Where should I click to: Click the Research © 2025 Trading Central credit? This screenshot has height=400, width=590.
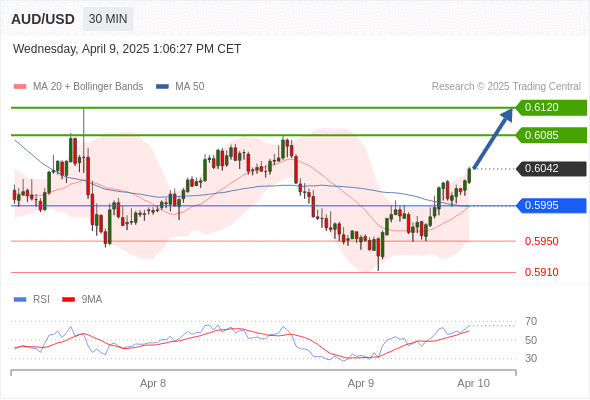(506, 87)
